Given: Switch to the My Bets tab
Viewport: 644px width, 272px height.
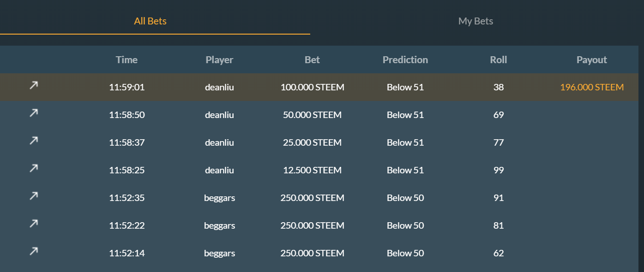Looking at the screenshot, I should click(x=475, y=21).
